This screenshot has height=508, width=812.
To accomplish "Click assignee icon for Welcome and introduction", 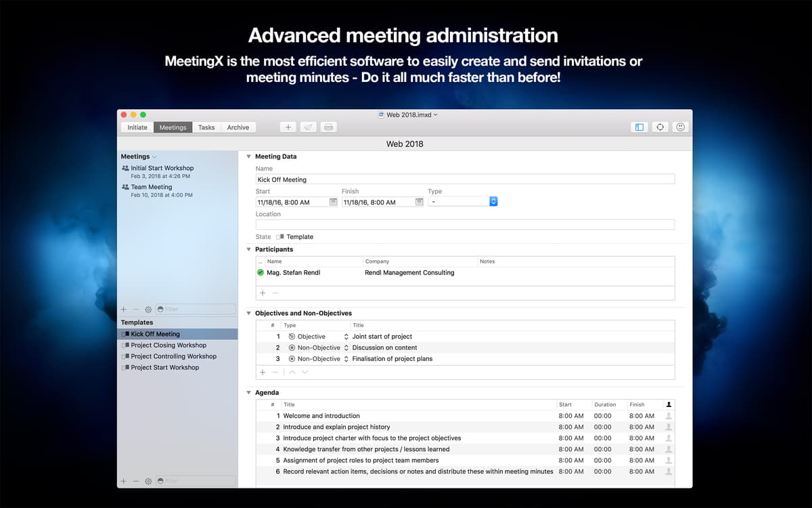I will point(669,416).
